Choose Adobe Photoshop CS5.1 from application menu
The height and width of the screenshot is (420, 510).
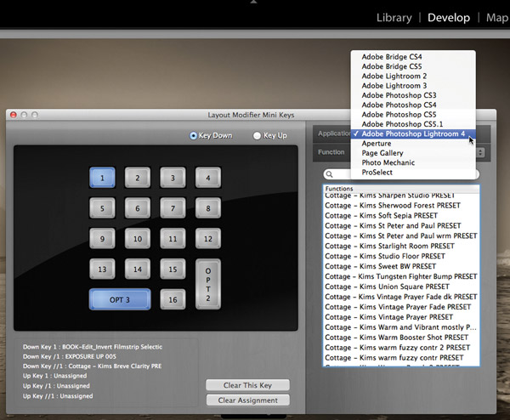pos(413,124)
